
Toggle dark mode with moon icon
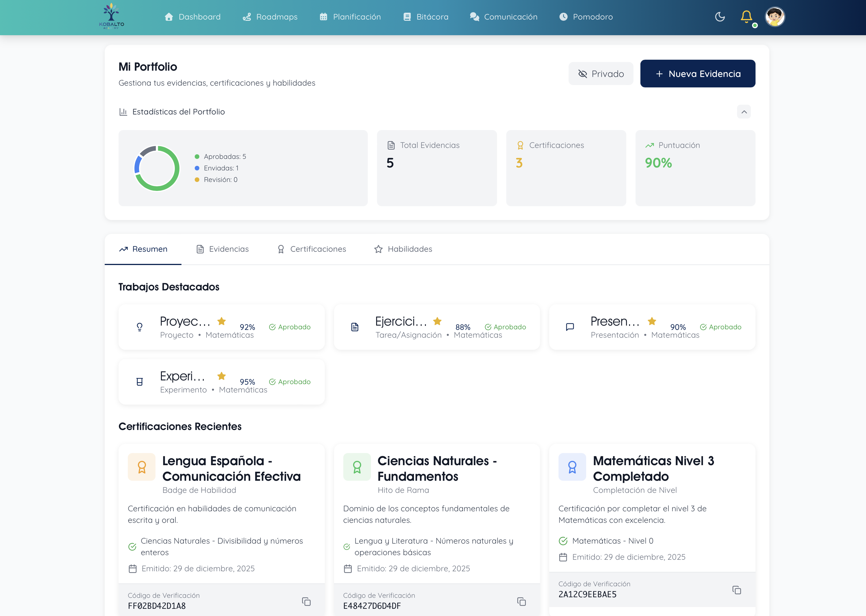click(719, 17)
